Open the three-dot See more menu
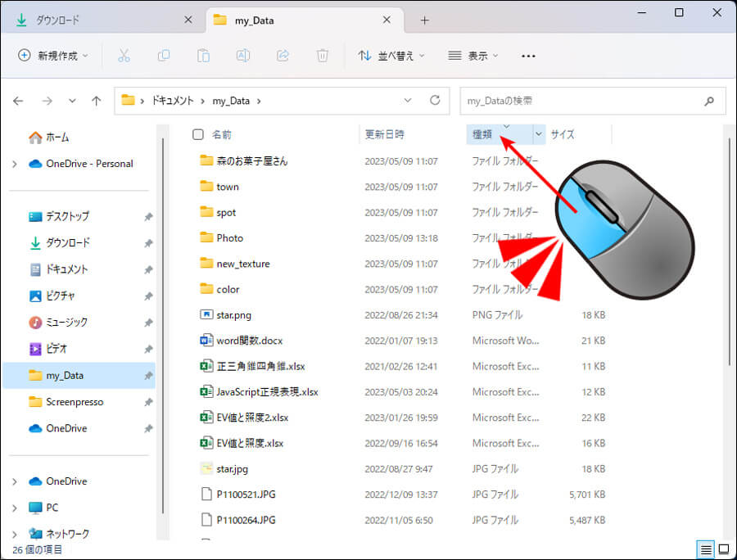This screenshot has height=560, width=737. pyautogui.click(x=528, y=56)
